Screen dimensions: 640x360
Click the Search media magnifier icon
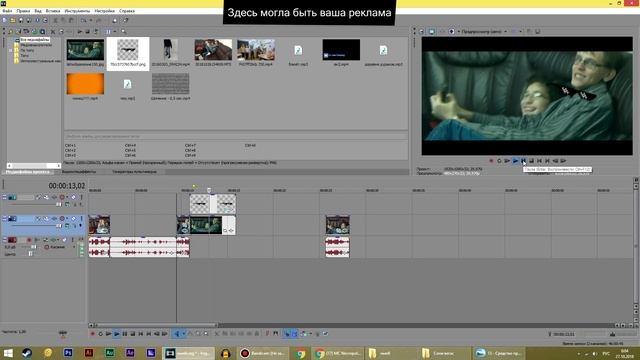click(123, 31)
